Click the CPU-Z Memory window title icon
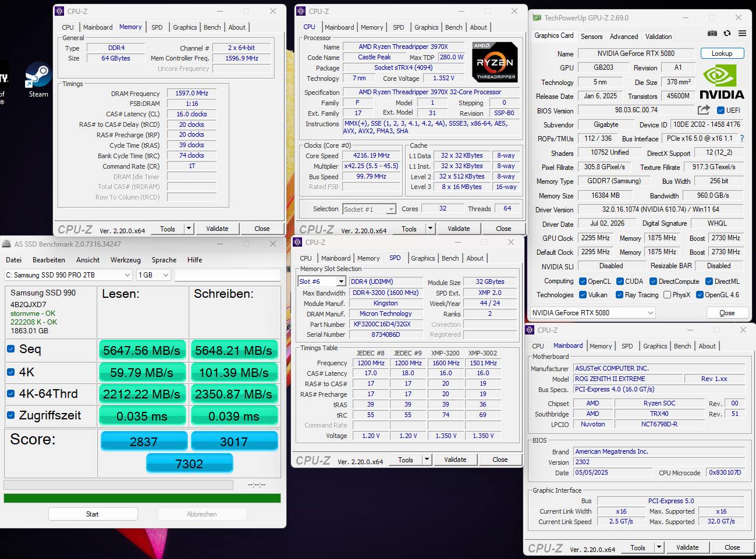Viewport: 756px width, 559px height. (x=59, y=11)
